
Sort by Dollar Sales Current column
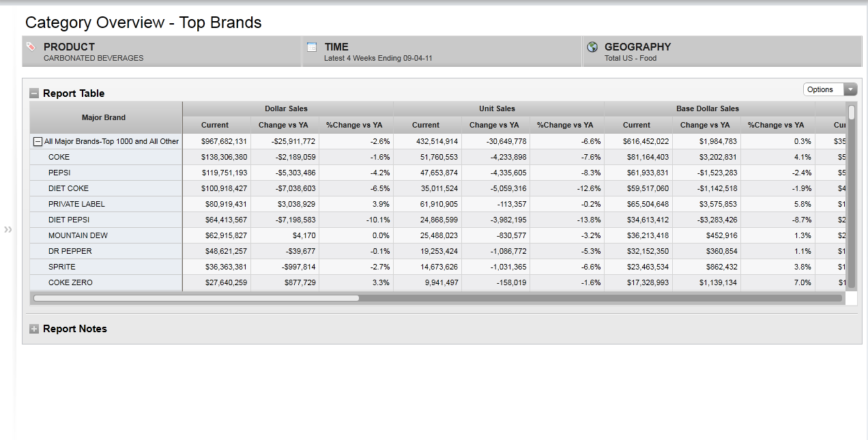click(x=215, y=125)
